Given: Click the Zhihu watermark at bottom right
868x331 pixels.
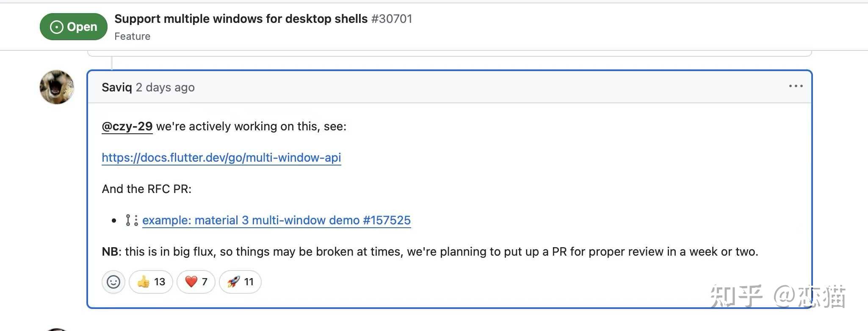Looking at the screenshot, I should click(777, 296).
